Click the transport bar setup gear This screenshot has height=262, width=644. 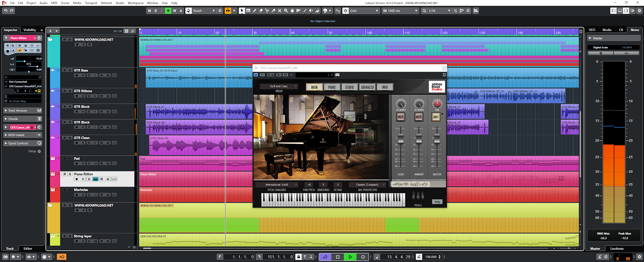(639, 257)
